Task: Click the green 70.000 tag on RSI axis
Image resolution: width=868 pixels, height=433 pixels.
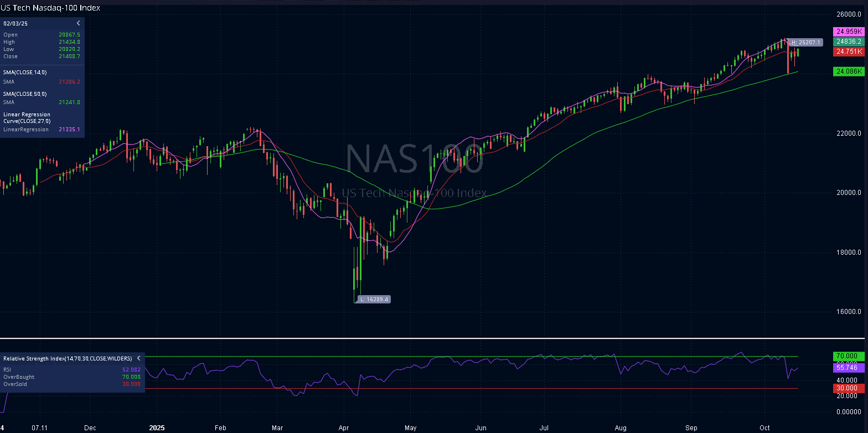Action: click(x=848, y=355)
